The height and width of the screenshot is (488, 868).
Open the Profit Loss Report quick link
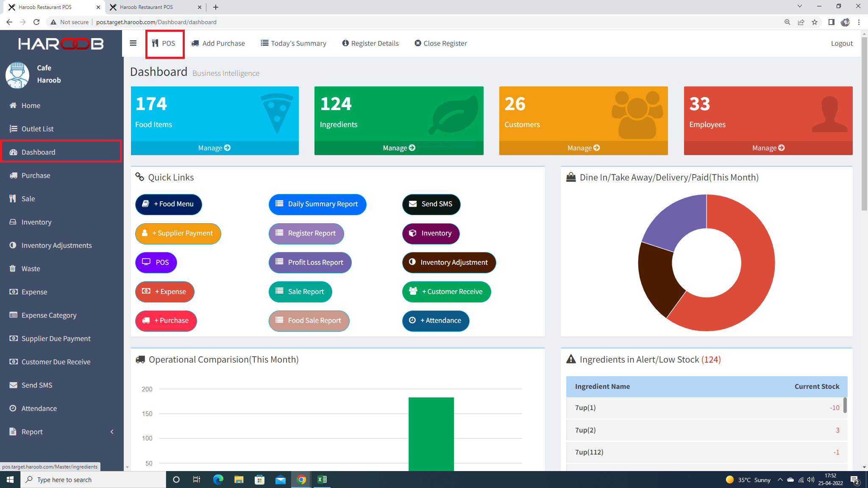[310, 263]
